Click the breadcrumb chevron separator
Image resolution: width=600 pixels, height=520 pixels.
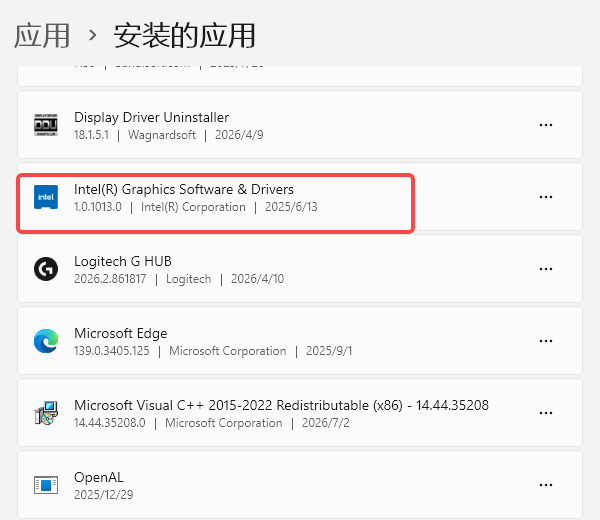point(92,36)
